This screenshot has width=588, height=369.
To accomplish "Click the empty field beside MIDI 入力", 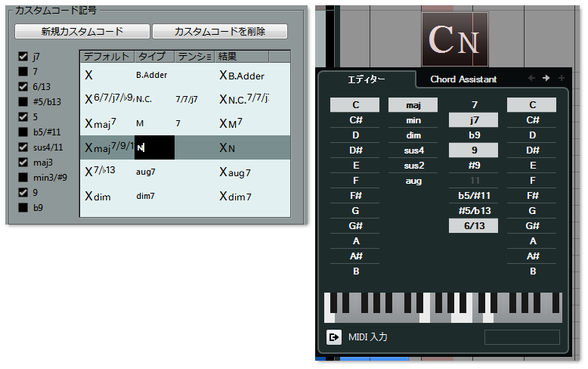I will pos(522,337).
